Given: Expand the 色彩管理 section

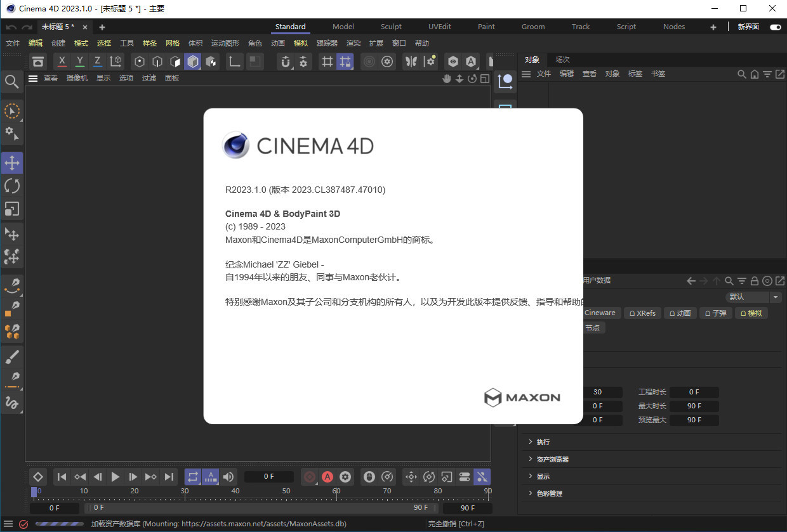Looking at the screenshot, I should [x=545, y=493].
